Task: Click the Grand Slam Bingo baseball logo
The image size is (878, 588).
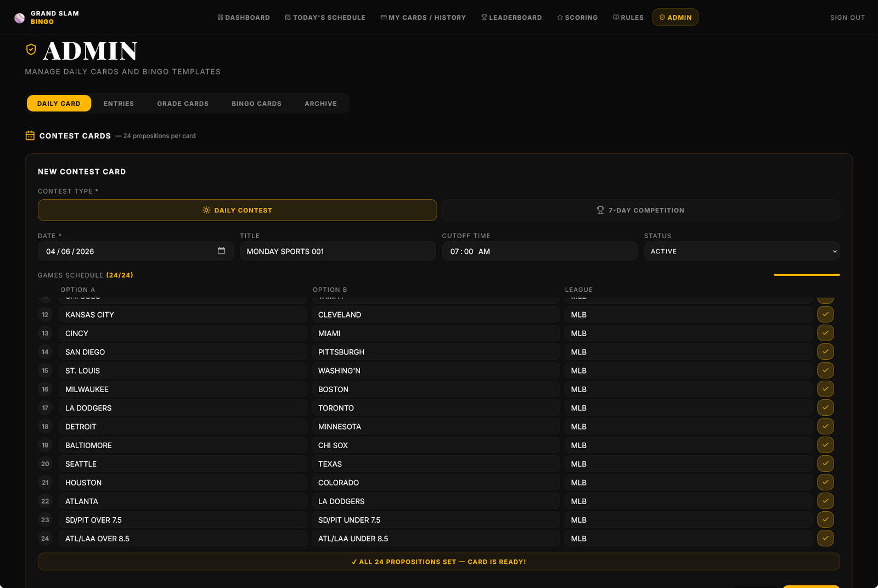Action: point(20,18)
